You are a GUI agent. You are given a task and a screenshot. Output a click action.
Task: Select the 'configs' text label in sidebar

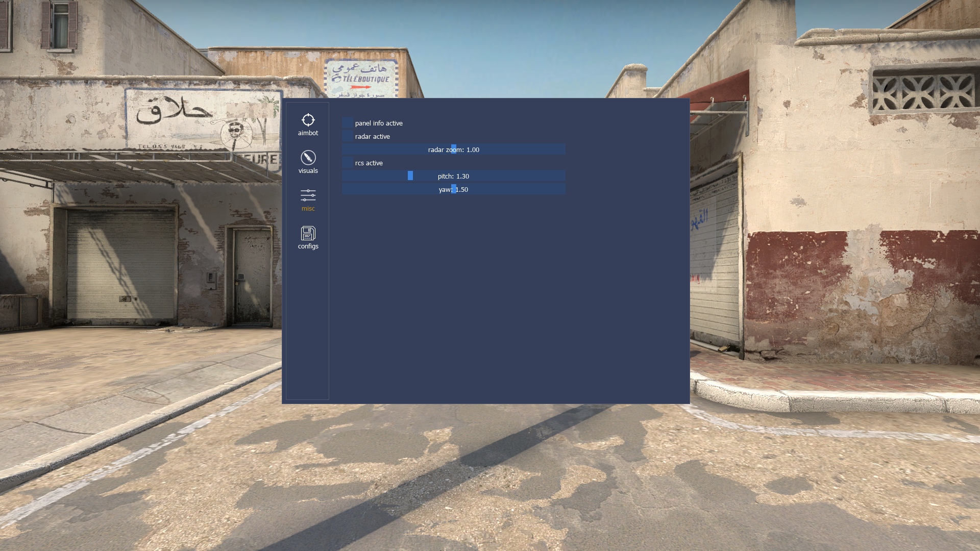(308, 246)
